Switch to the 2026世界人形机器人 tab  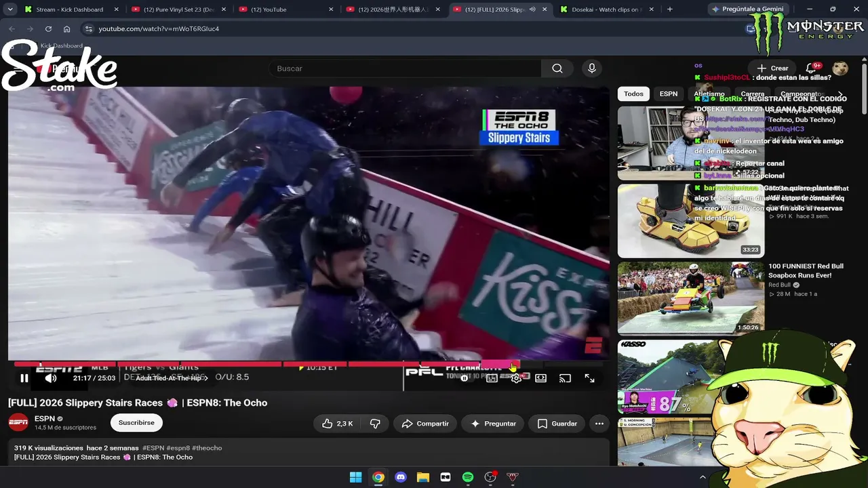point(393,9)
